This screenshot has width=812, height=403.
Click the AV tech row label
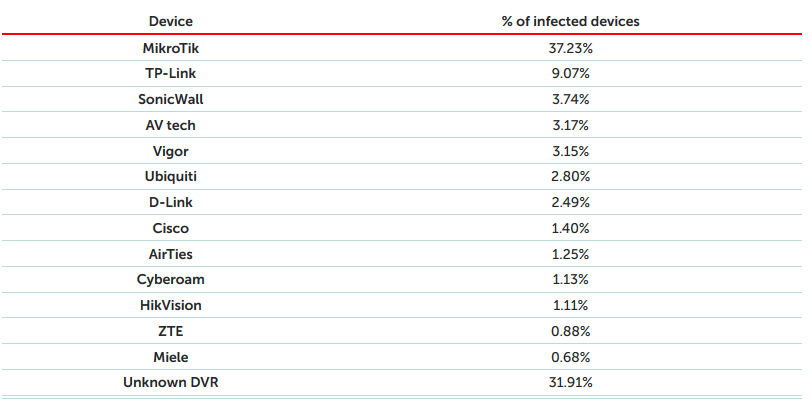(171, 125)
